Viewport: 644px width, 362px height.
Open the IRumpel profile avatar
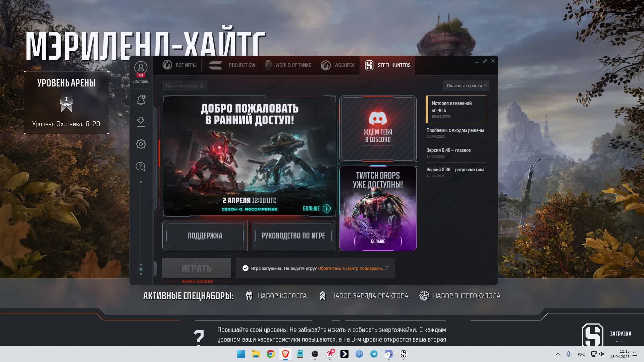coord(141,68)
